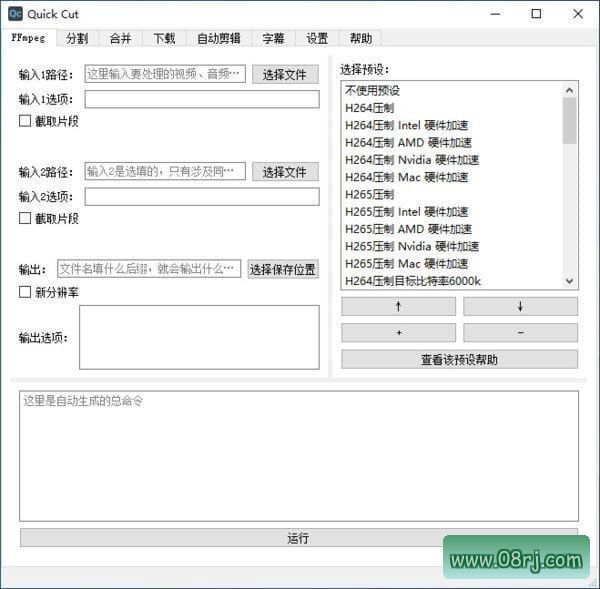Open the 合并 tab
The width and height of the screenshot is (600, 589).
tap(121, 38)
